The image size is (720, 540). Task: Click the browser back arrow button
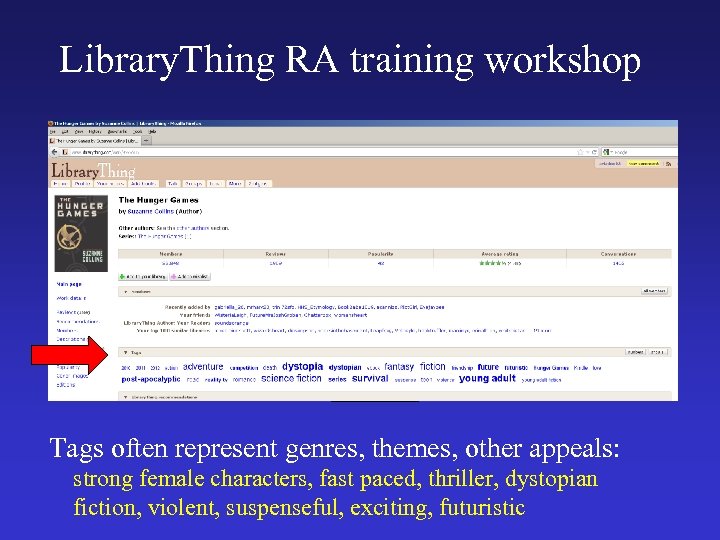[55, 152]
